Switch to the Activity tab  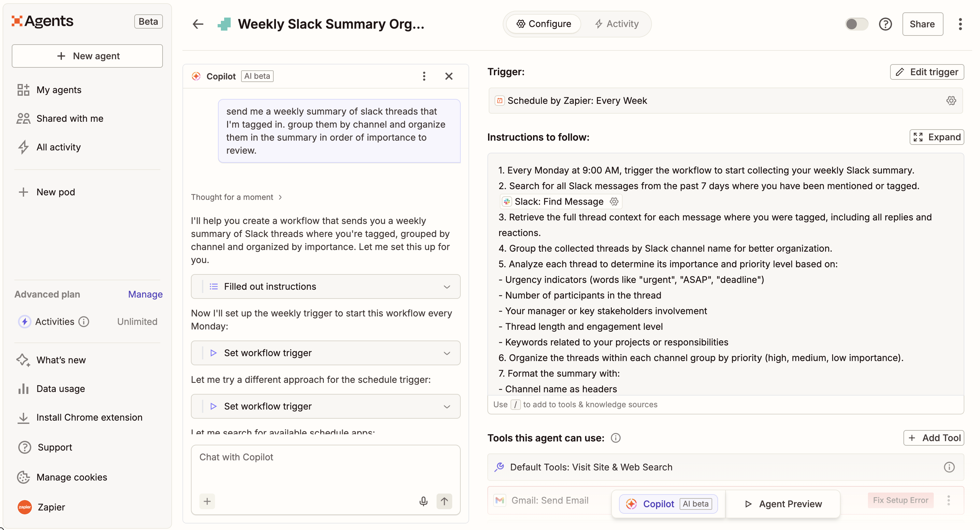point(616,23)
